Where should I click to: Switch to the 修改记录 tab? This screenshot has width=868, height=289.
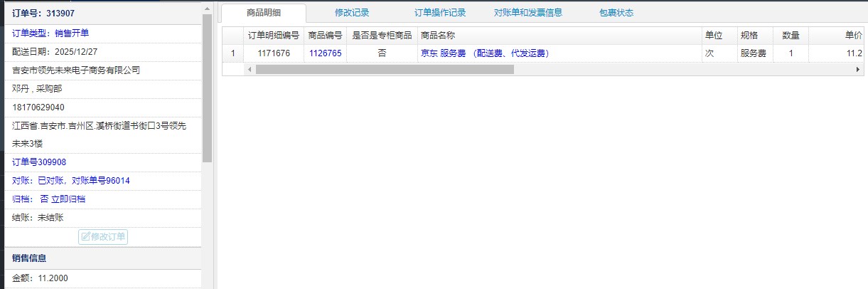coord(352,13)
